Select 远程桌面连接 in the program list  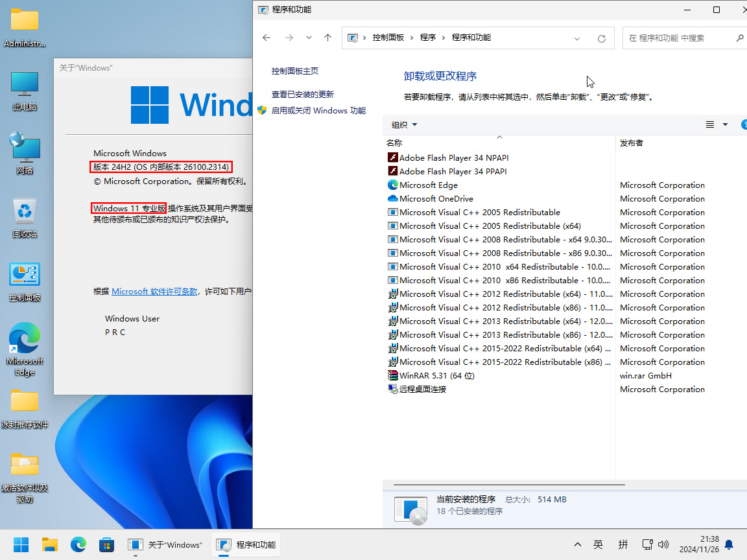(x=417, y=389)
